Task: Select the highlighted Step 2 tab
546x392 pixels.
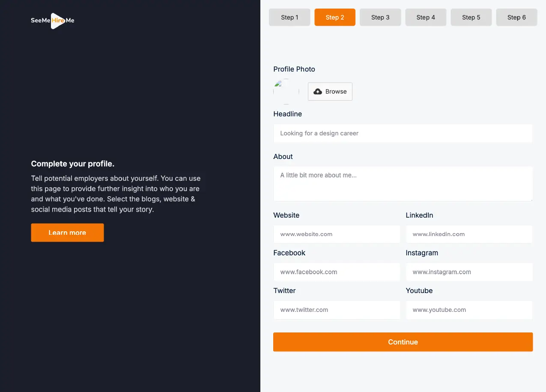Action: click(x=334, y=17)
